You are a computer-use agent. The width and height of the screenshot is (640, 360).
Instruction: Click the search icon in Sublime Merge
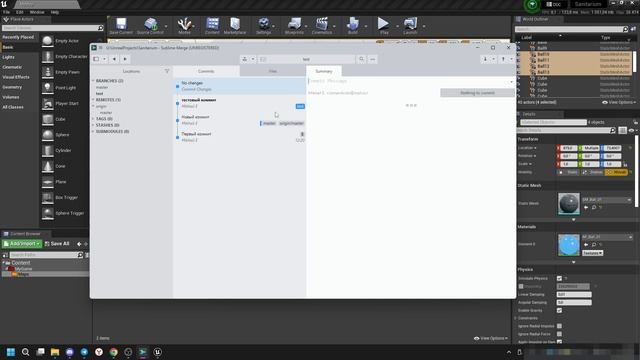point(361,59)
